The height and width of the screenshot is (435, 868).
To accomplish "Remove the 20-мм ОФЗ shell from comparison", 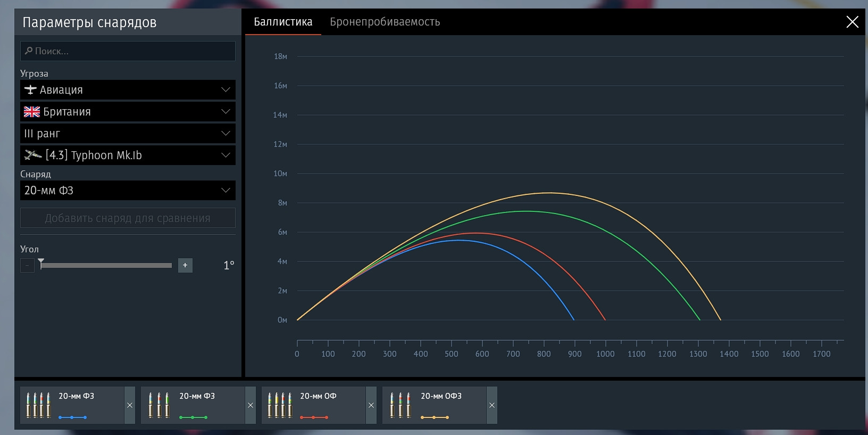I will pyautogui.click(x=492, y=405).
